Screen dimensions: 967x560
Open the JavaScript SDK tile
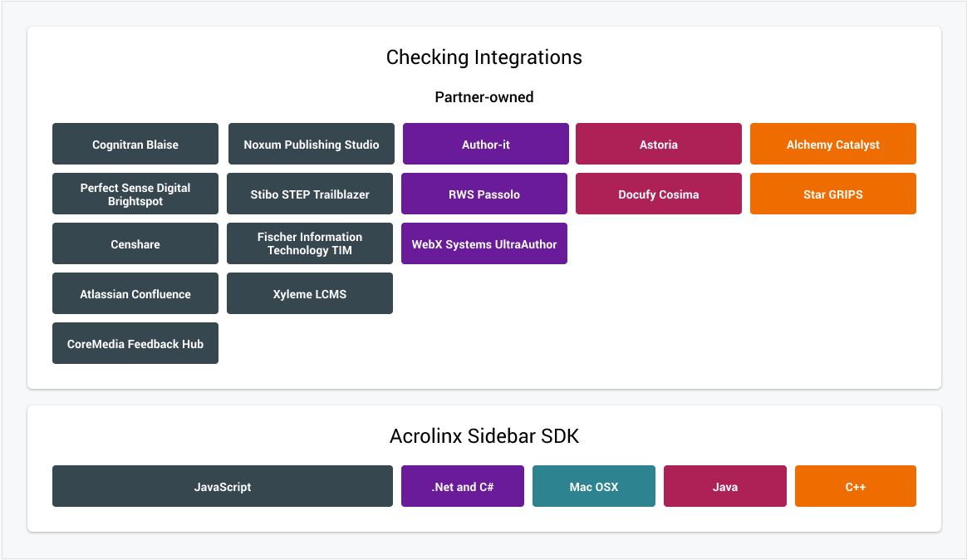point(223,486)
